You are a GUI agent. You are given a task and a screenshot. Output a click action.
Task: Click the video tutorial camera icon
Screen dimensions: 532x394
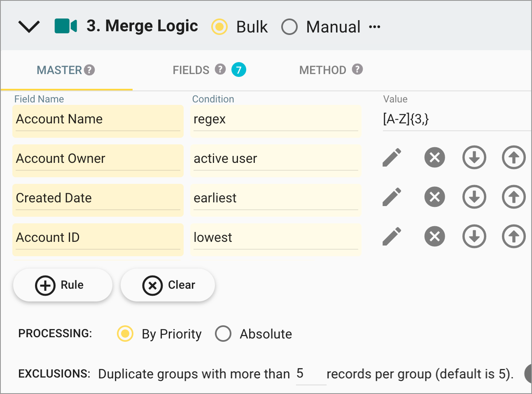coord(65,26)
